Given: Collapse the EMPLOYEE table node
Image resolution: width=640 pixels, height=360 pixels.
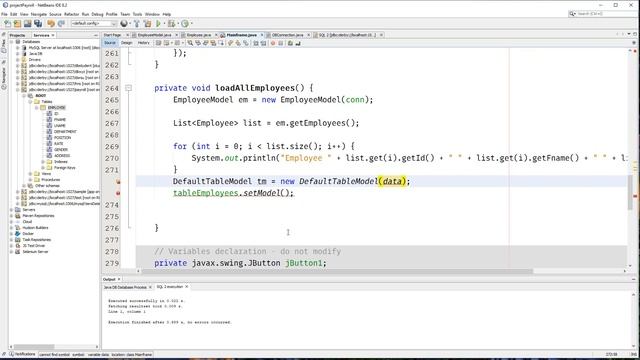Looking at the screenshot, I should pyautogui.click(x=36, y=108).
